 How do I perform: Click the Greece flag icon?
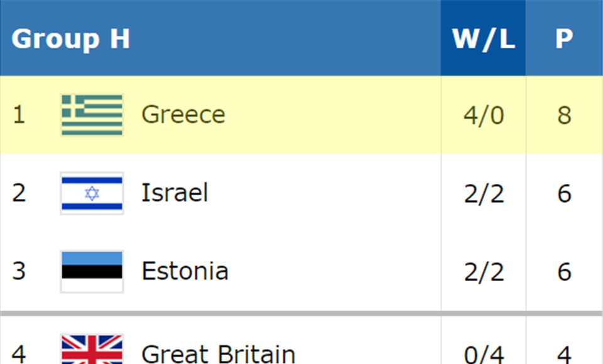(92, 115)
